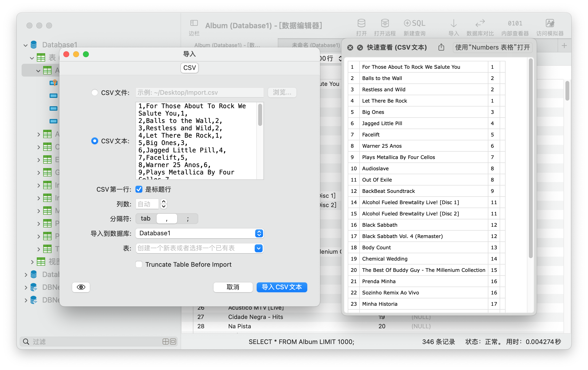The image size is (588, 370).
Task: Click 浏览 browse button
Action: (x=282, y=92)
